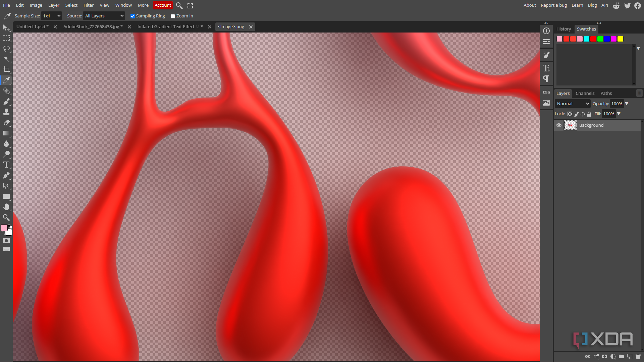Switch to the Channels tab
The width and height of the screenshot is (644, 362).
click(585, 94)
